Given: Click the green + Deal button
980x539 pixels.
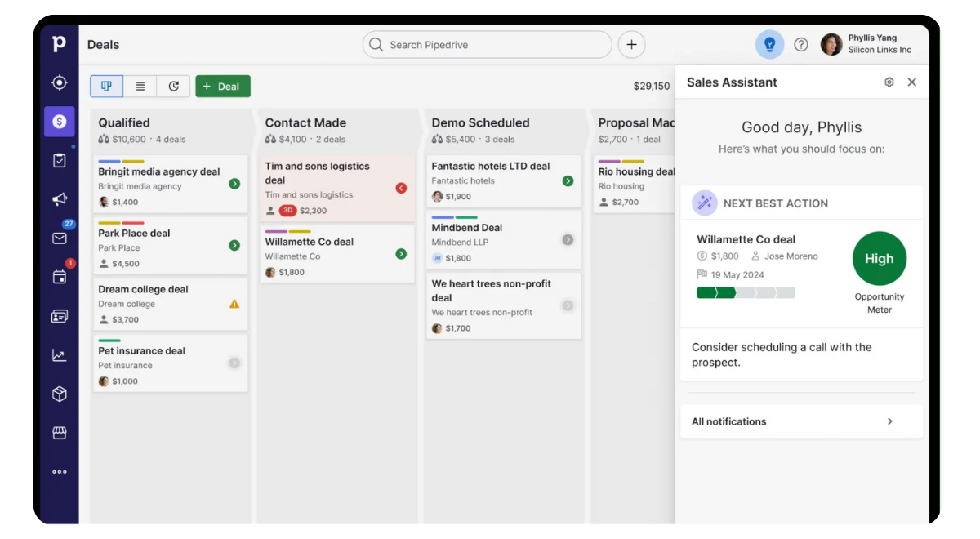Looking at the screenshot, I should coord(222,86).
